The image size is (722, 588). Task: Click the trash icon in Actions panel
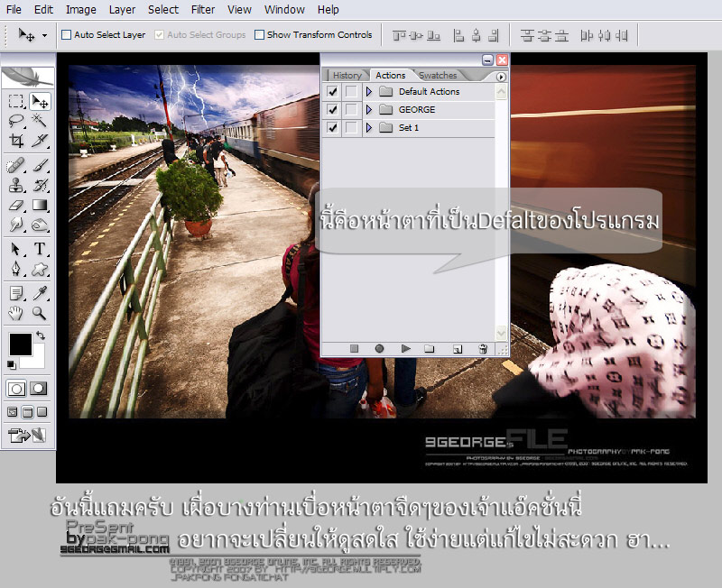483,349
